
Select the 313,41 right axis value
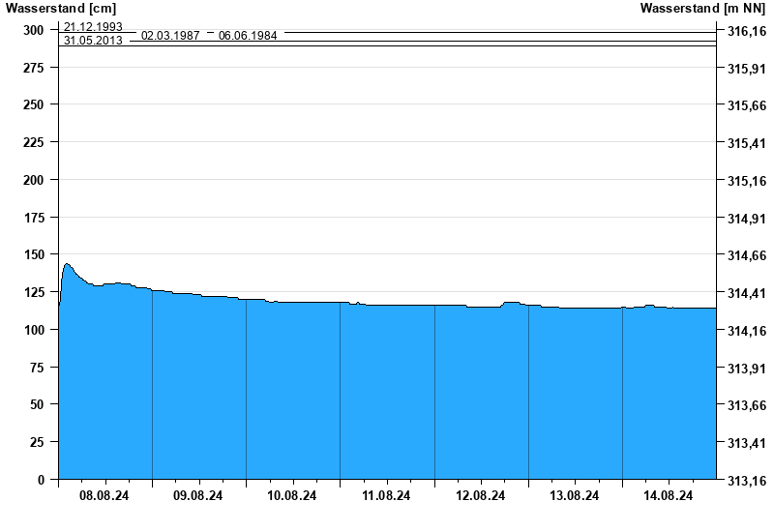click(747, 443)
